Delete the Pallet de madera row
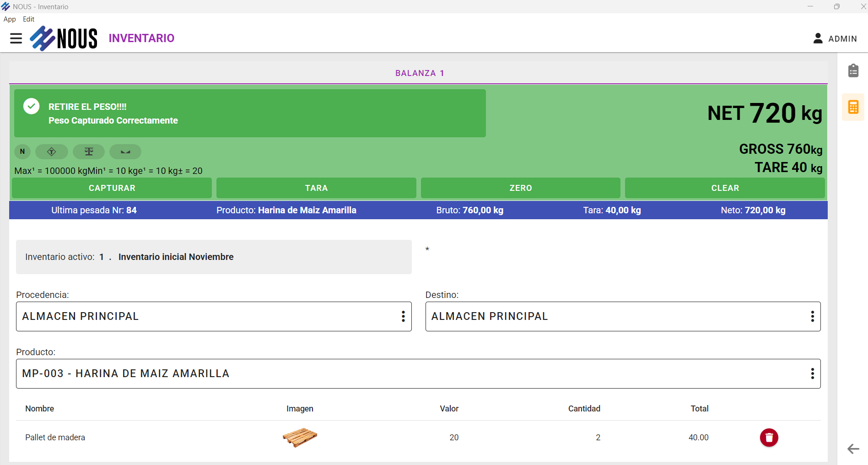The image size is (868, 465). [769, 438]
